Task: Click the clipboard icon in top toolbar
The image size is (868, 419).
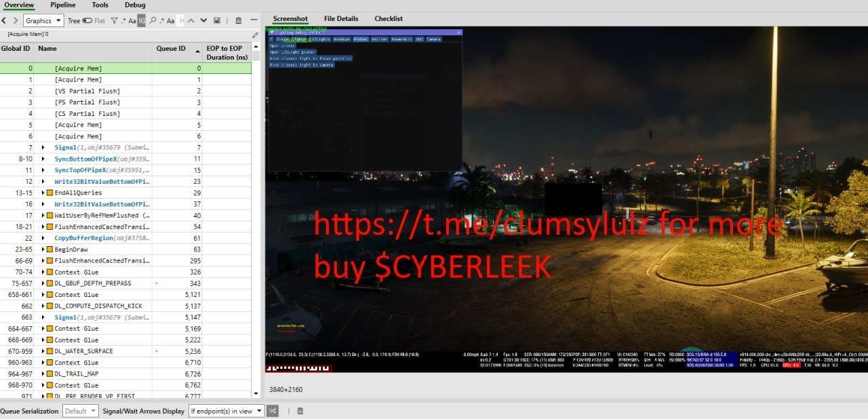Action: 239,21
